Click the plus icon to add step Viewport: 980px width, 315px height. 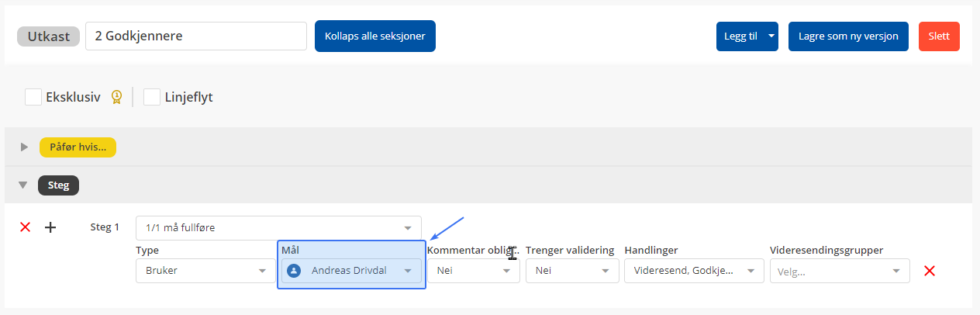coord(50,227)
